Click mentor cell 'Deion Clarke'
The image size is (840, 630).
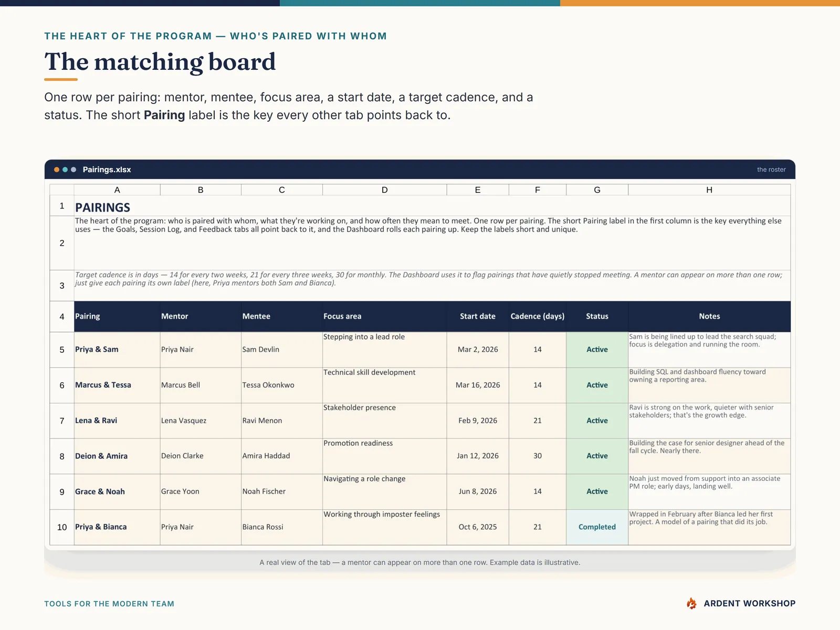click(x=201, y=456)
